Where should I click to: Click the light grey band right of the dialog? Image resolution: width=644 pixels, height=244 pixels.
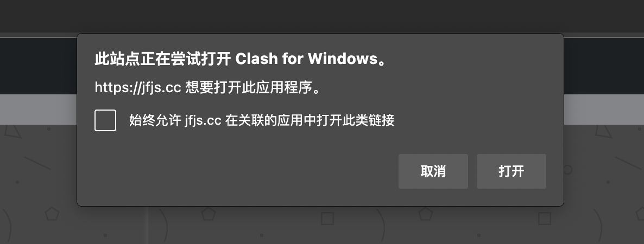pos(604,109)
